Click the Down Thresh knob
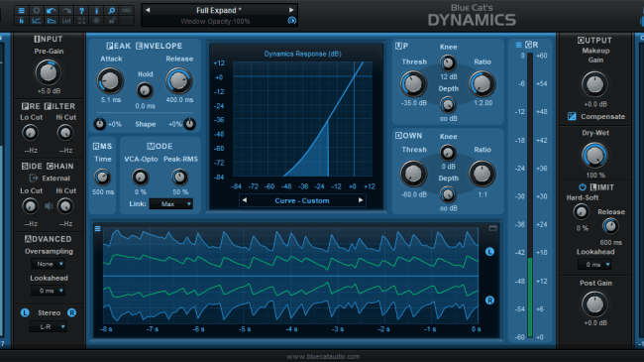 click(413, 174)
